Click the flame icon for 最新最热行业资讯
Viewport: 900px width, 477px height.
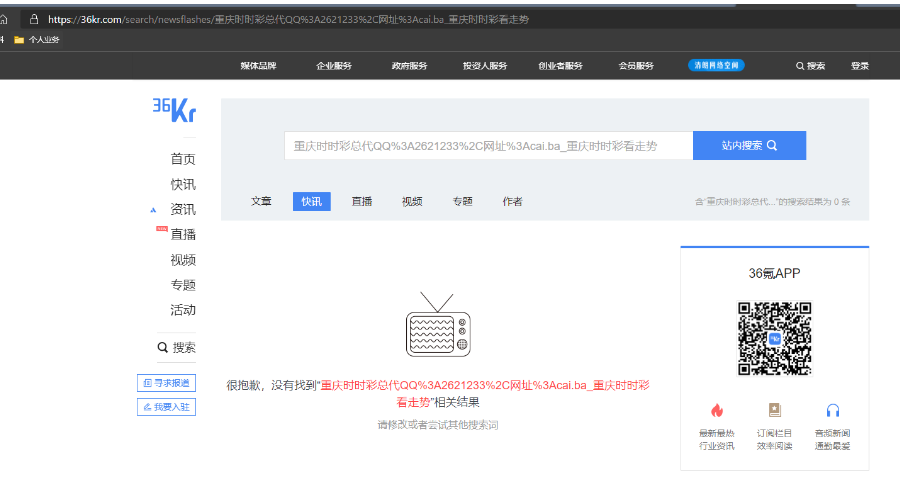pos(716,410)
